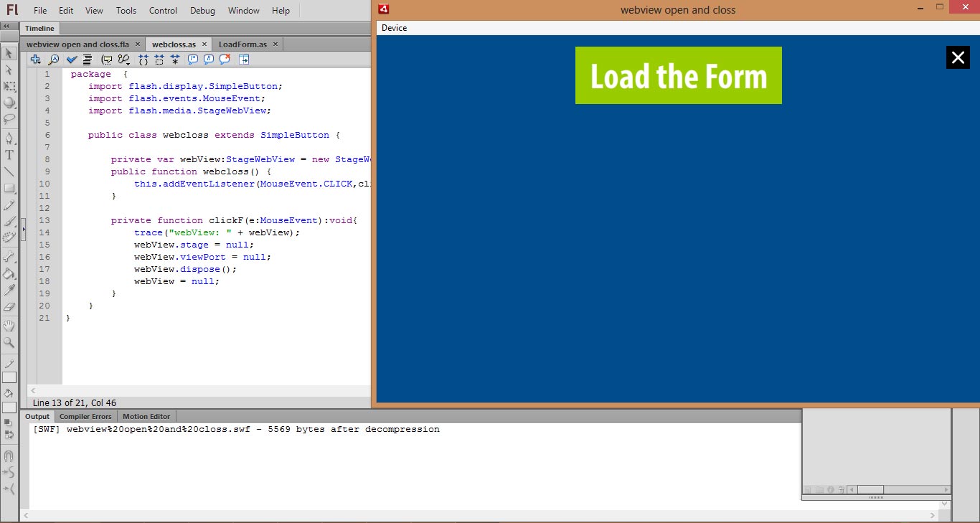
Task: Select the Lasso tool
Action: 9,119
